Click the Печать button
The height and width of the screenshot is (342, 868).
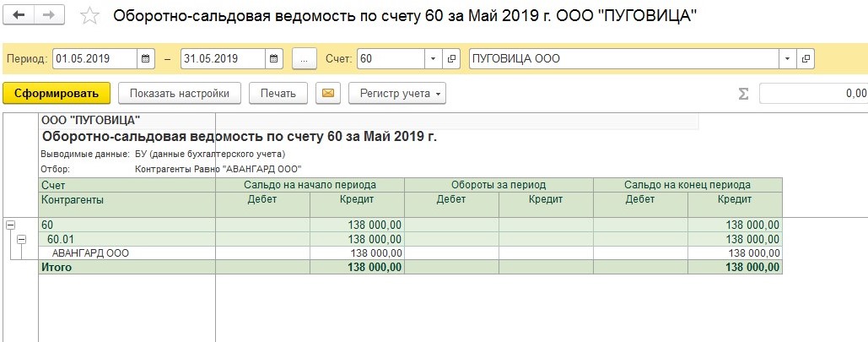click(x=278, y=93)
